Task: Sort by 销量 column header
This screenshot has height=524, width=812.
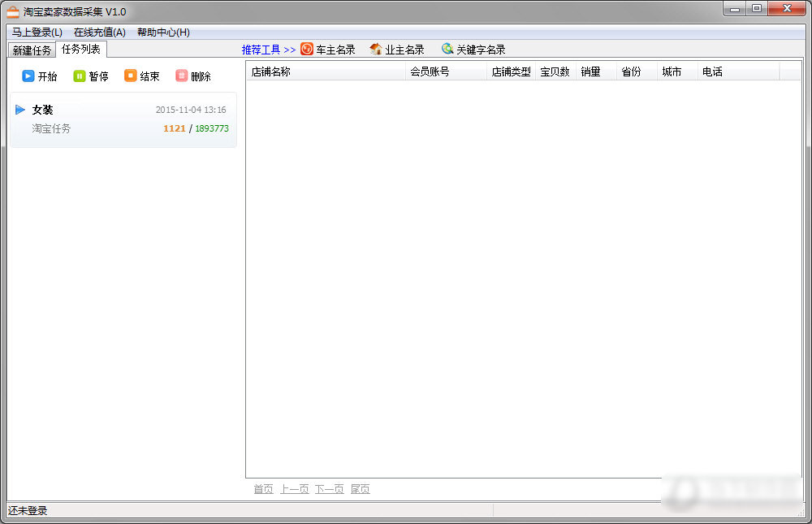Action: coord(596,71)
